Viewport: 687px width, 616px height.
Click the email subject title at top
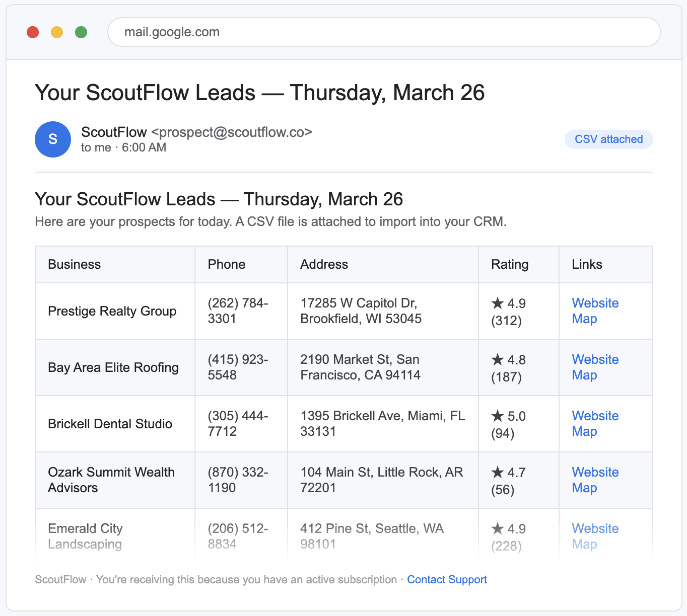[x=259, y=93]
